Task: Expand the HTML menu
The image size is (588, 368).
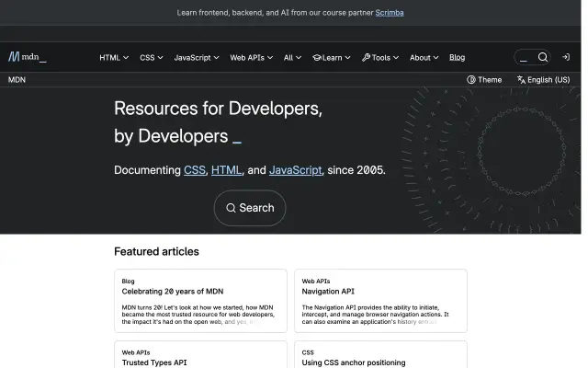Action: point(114,57)
